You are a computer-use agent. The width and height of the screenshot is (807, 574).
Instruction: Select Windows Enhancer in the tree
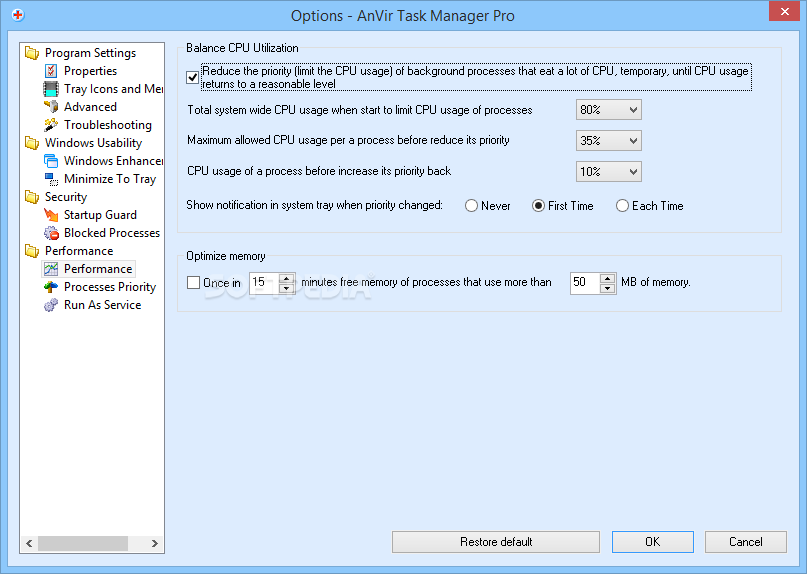(x=113, y=161)
